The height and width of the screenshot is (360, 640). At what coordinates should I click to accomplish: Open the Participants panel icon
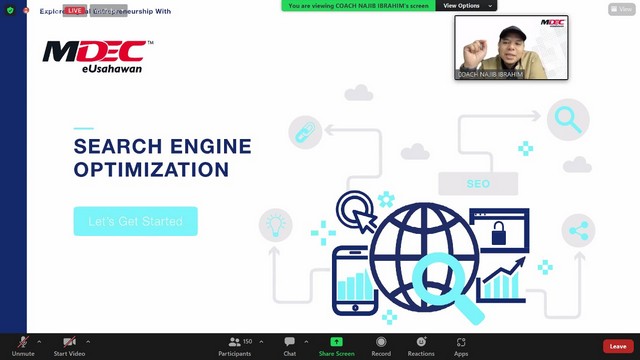[234, 342]
